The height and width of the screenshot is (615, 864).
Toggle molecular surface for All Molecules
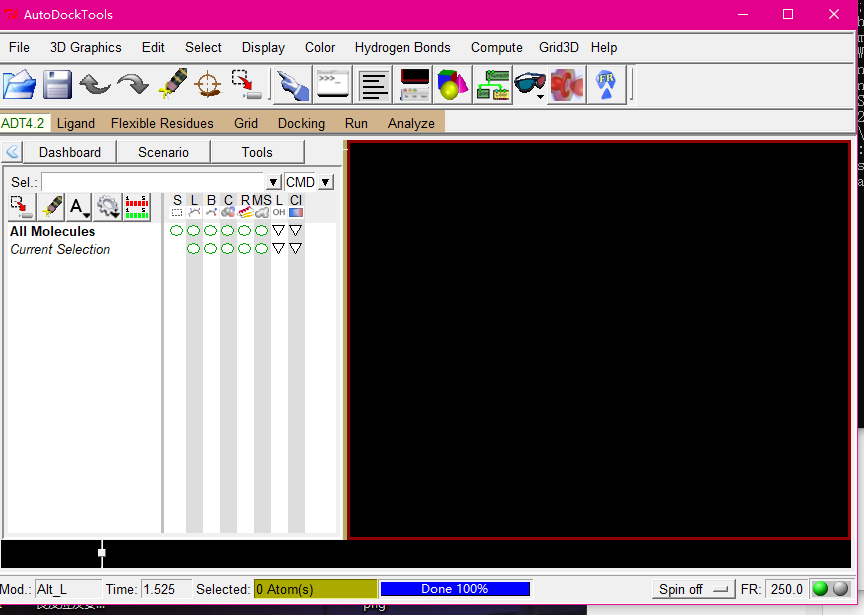[262, 231]
